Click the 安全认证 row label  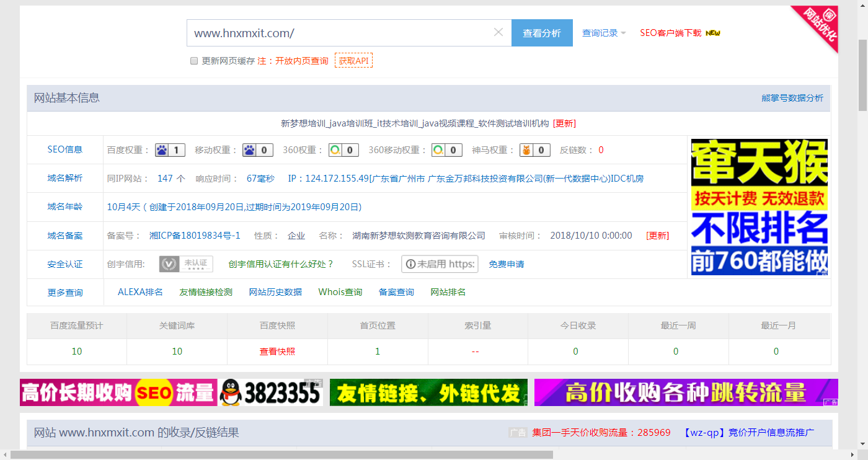[65, 264]
